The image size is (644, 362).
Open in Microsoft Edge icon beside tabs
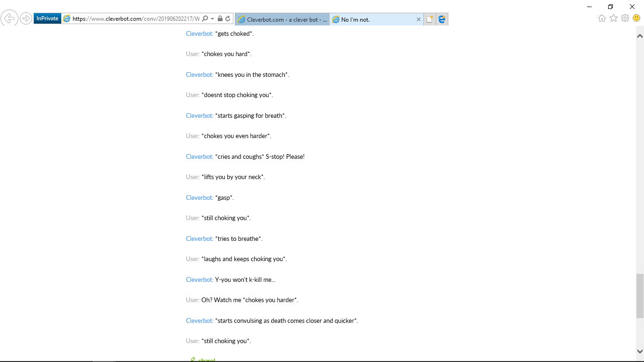pos(442,19)
